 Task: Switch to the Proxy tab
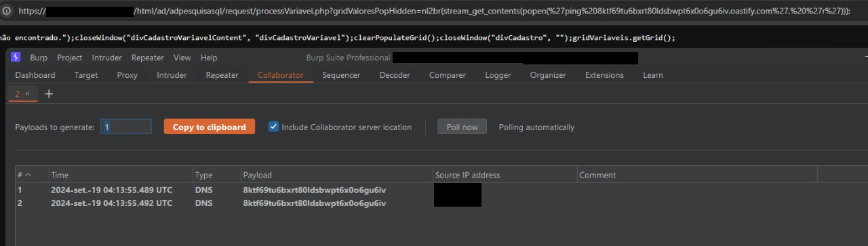click(x=127, y=75)
